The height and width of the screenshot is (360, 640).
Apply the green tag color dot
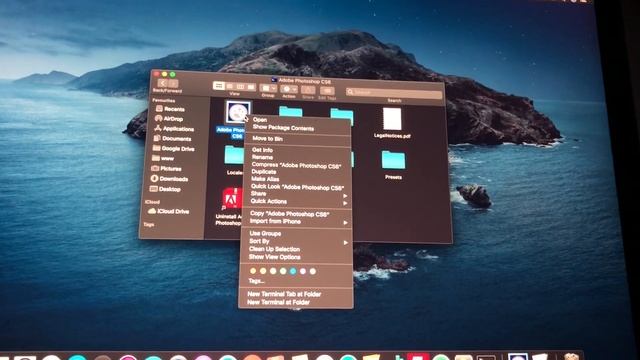283,271
